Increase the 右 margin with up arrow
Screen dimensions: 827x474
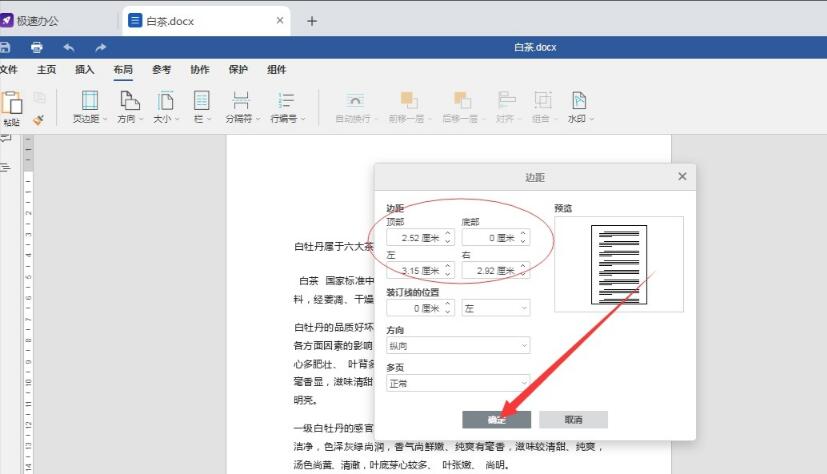[x=523, y=266]
